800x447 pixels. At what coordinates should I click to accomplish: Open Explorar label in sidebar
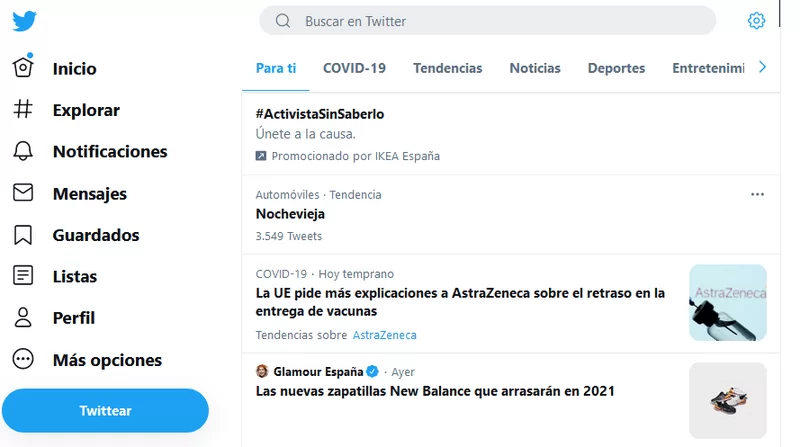86,110
